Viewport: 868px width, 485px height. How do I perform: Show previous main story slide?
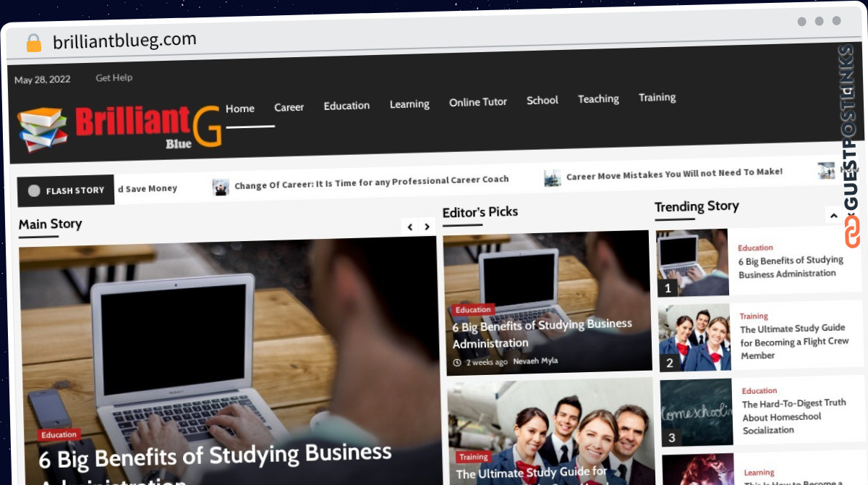(410, 227)
